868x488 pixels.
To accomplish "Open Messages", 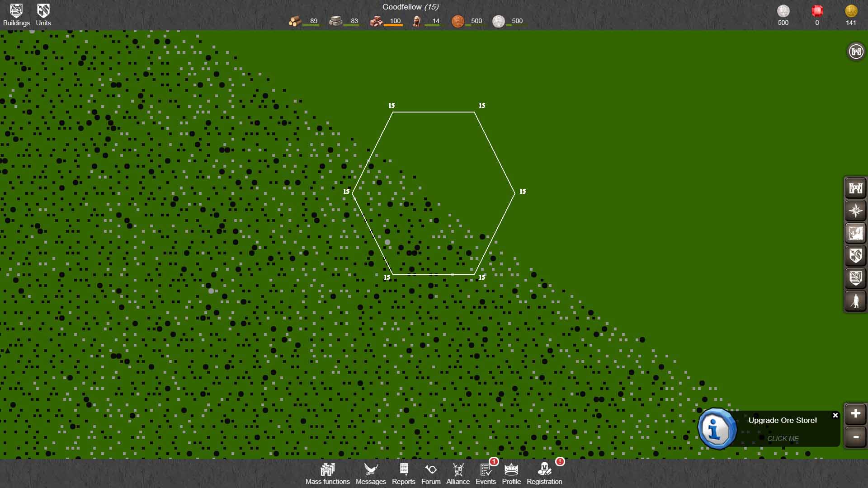I will pyautogui.click(x=371, y=474).
